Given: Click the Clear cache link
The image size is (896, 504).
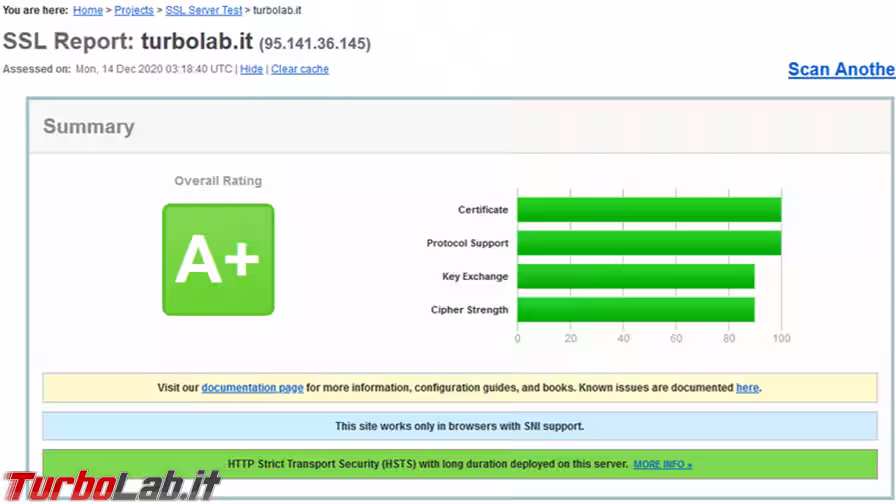Looking at the screenshot, I should tap(299, 69).
